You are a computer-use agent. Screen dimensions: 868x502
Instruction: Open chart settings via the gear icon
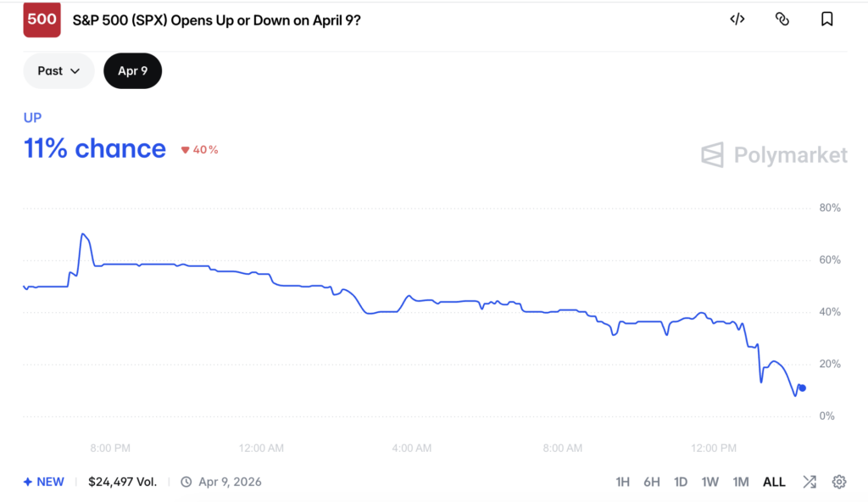click(838, 481)
